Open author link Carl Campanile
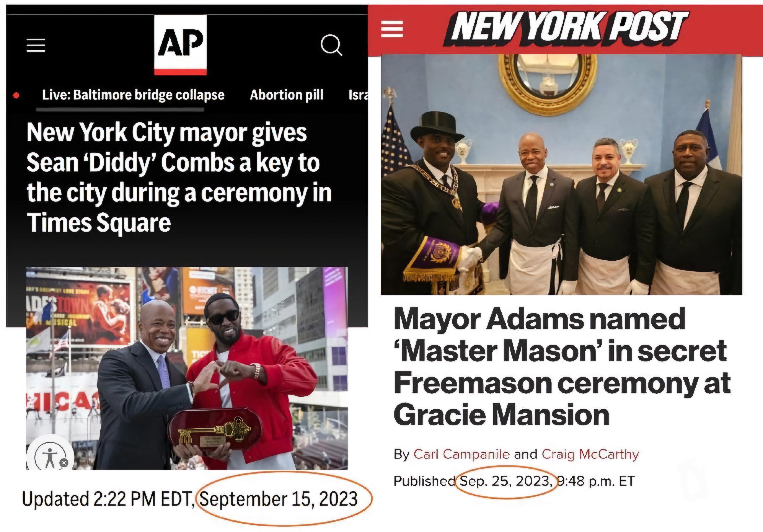This screenshot has width=763, height=532. (x=461, y=454)
